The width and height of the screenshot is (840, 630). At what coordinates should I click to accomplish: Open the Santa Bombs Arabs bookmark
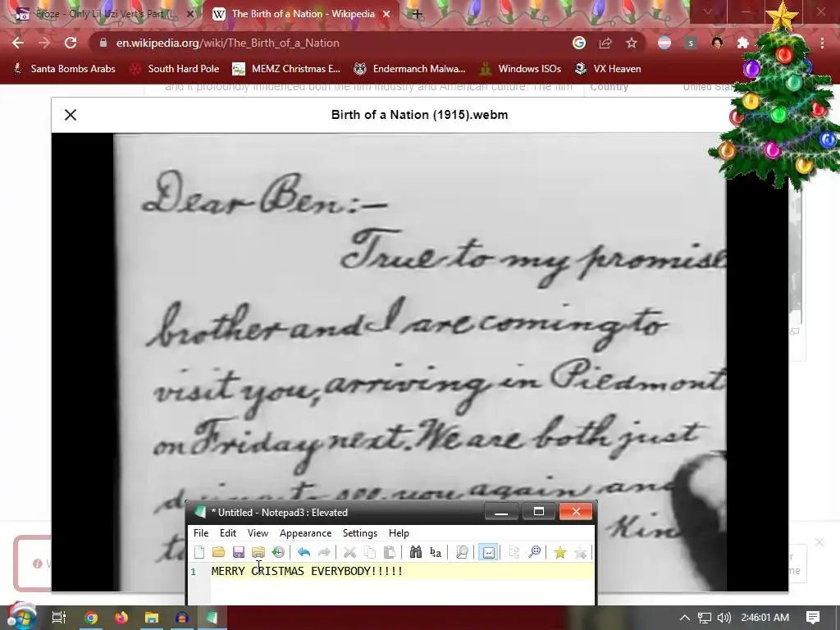click(x=64, y=69)
